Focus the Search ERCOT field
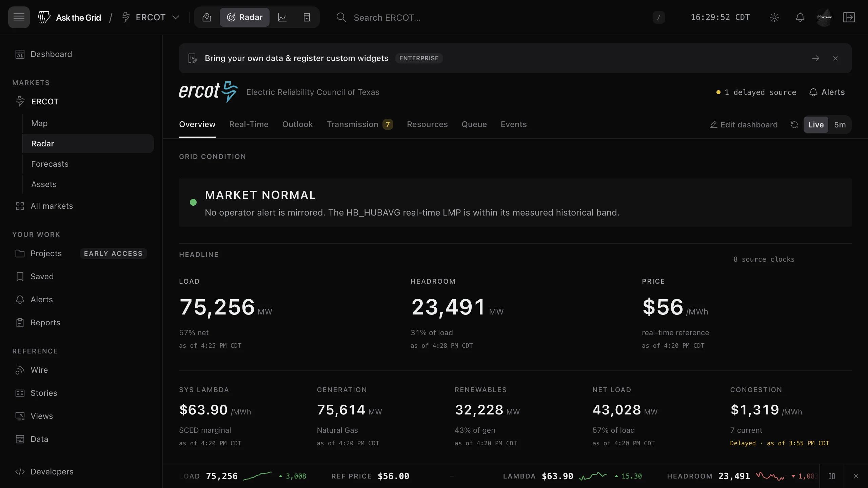This screenshot has width=868, height=488. tap(500, 17)
